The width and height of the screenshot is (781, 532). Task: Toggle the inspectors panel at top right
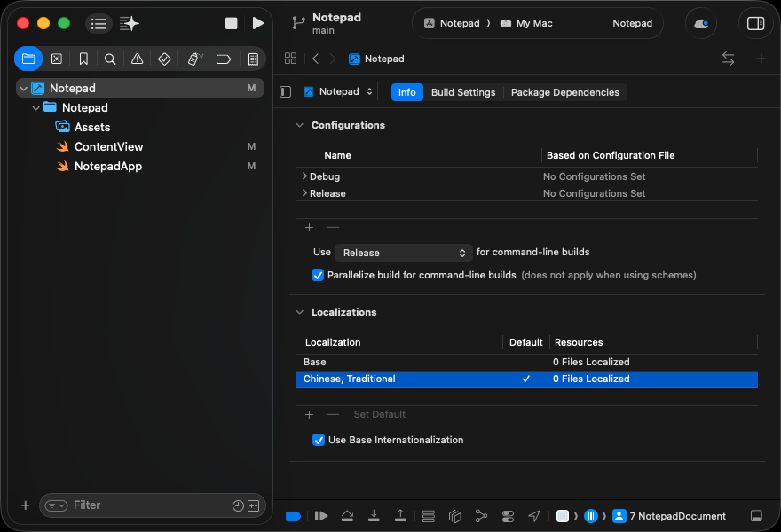[x=755, y=23]
